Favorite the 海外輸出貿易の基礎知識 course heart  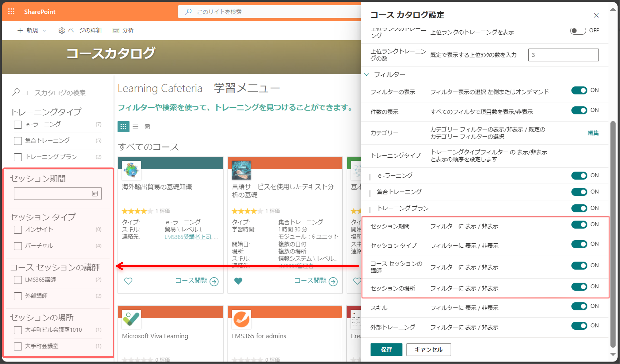(x=128, y=281)
